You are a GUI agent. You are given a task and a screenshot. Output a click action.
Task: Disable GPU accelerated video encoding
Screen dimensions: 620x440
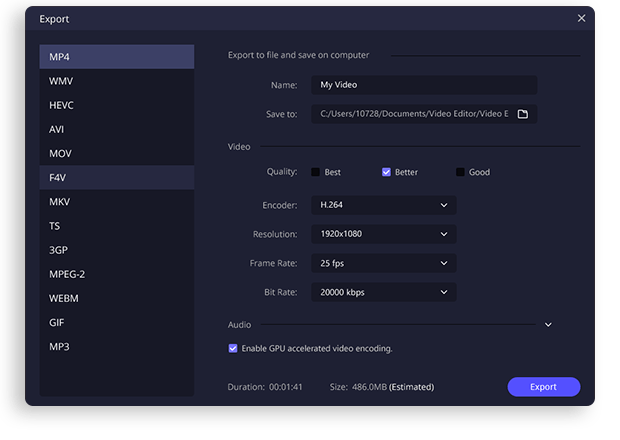233,349
